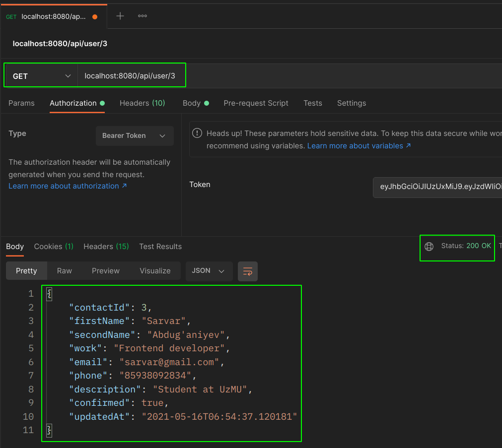Switch to Preview response view
Image resolution: width=502 pixels, height=448 pixels.
tap(105, 271)
